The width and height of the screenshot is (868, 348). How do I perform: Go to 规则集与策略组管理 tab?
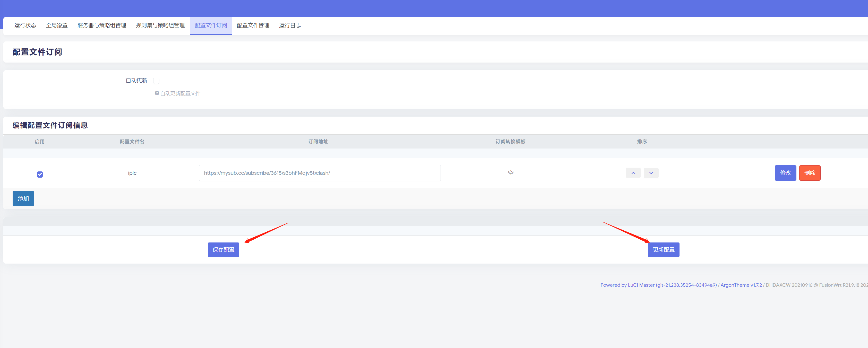160,25
